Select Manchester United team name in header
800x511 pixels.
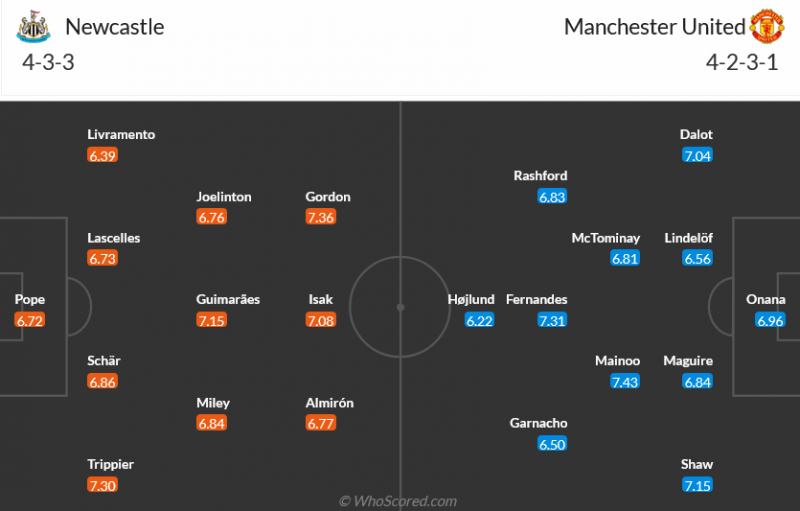[x=654, y=27]
